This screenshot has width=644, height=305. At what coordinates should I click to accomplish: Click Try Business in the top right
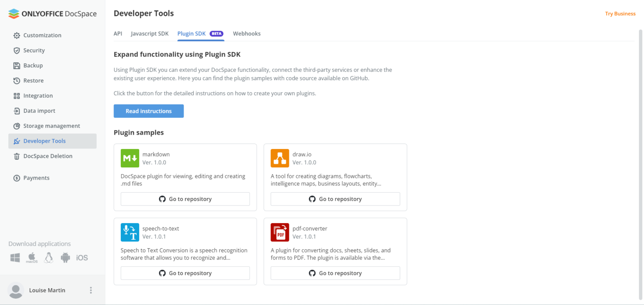click(620, 13)
